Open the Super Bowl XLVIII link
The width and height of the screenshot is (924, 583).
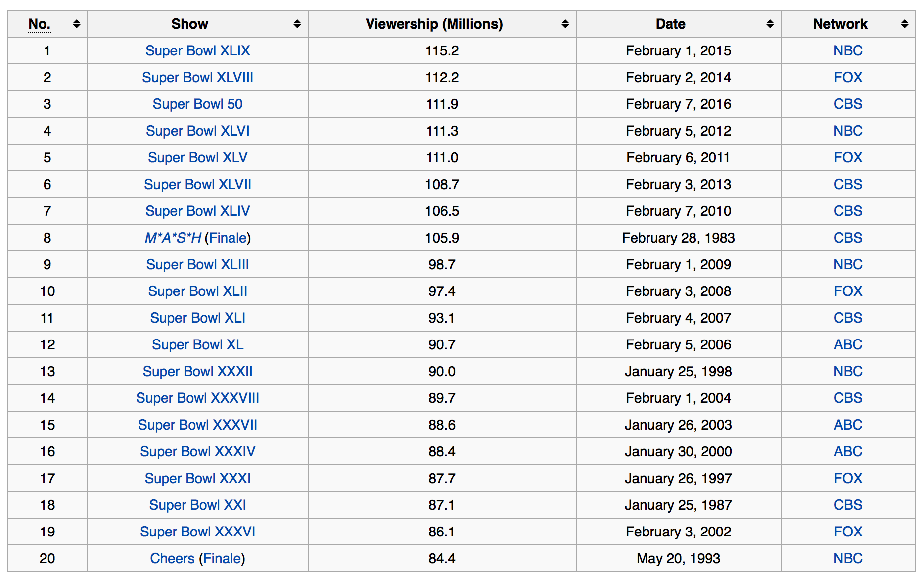pyautogui.click(x=197, y=77)
